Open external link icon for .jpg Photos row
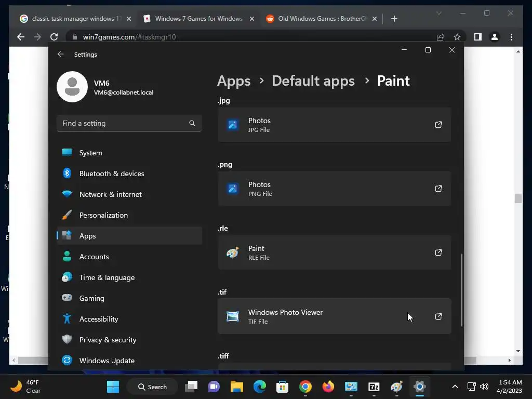Image resolution: width=532 pixels, height=399 pixels. point(438,125)
